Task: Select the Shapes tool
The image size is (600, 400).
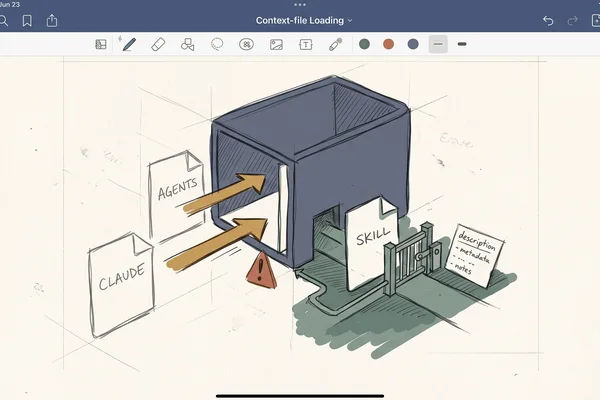Action: [188, 44]
